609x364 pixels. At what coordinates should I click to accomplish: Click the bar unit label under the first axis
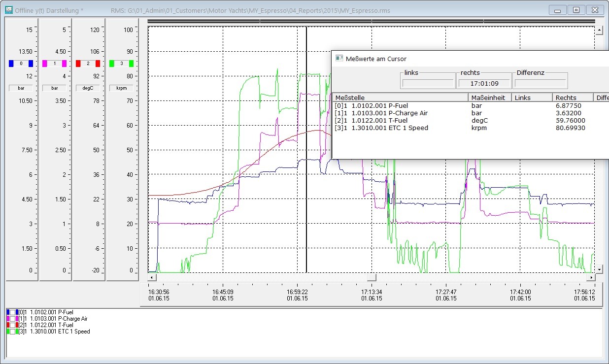[21, 88]
